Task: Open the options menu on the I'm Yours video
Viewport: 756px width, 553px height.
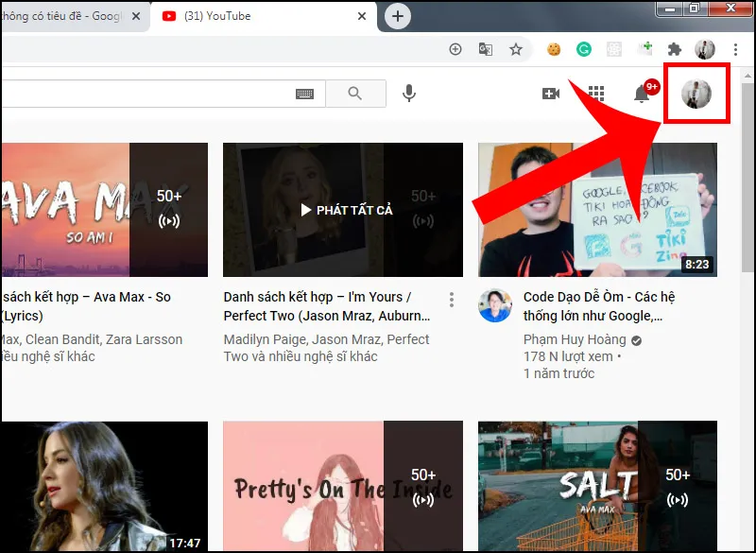Action: (452, 299)
